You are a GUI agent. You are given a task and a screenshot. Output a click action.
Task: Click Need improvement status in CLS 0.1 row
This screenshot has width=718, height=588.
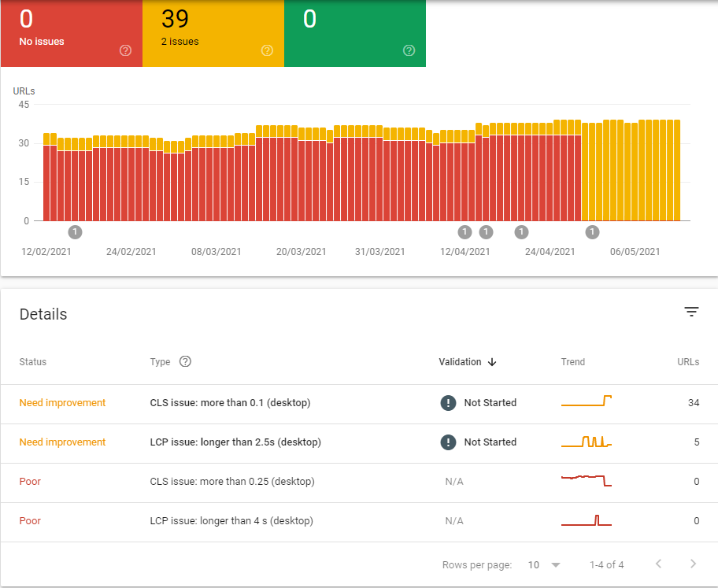pyautogui.click(x=62, y=402)
